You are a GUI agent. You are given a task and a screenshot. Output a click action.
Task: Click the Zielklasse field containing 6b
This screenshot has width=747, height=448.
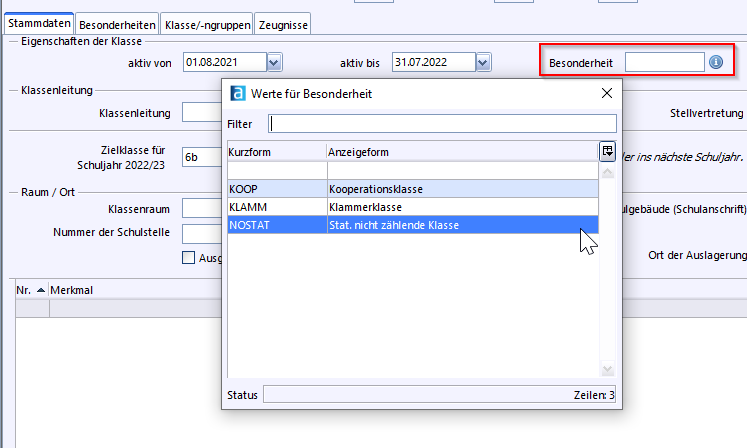[202, 157]
